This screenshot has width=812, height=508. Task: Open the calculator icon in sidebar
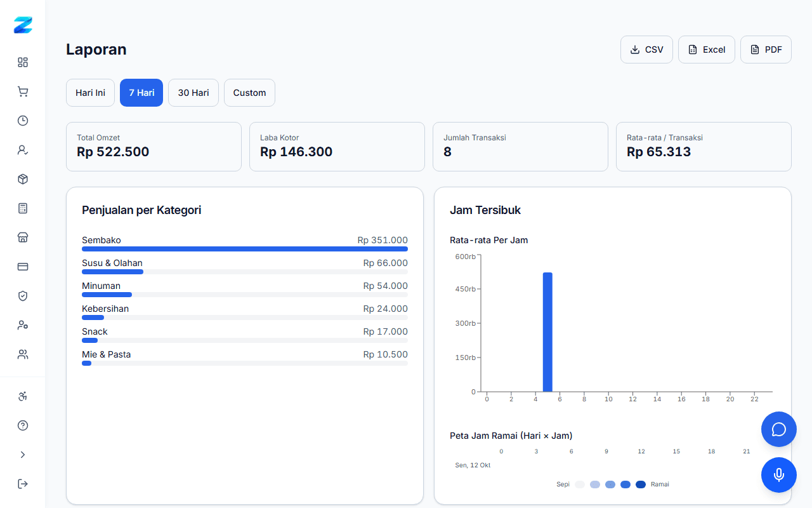[x=23, y=208]
